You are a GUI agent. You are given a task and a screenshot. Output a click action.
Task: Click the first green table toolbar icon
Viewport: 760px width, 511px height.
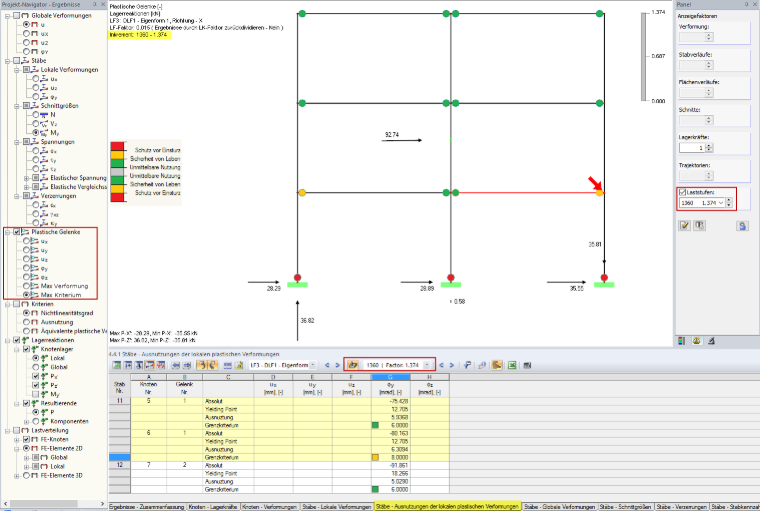pos(117,365)
